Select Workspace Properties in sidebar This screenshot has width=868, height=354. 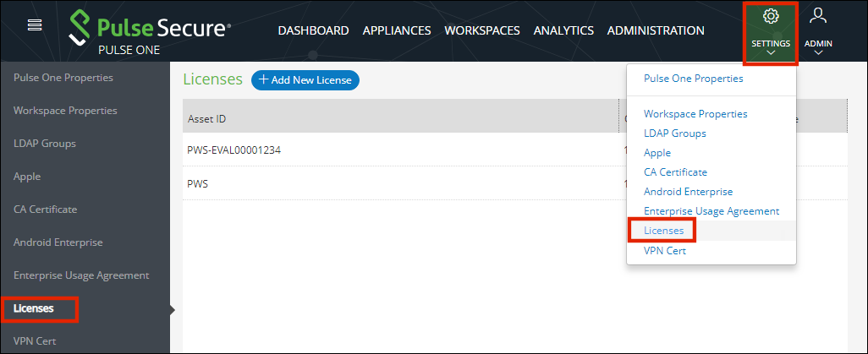(x=65, y=111)
